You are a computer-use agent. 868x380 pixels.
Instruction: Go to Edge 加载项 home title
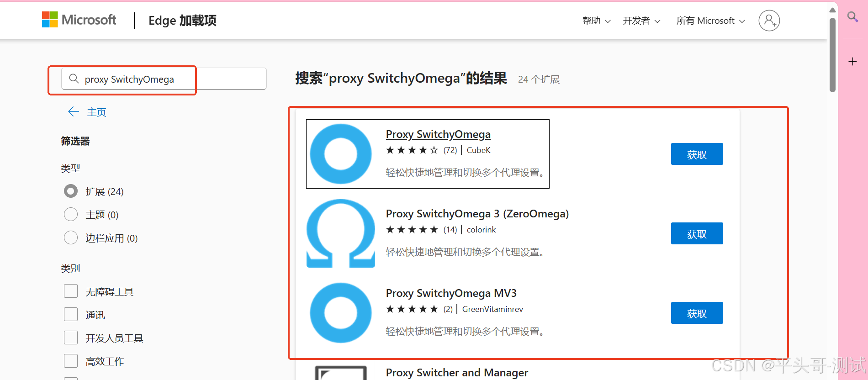coord(182,21)
